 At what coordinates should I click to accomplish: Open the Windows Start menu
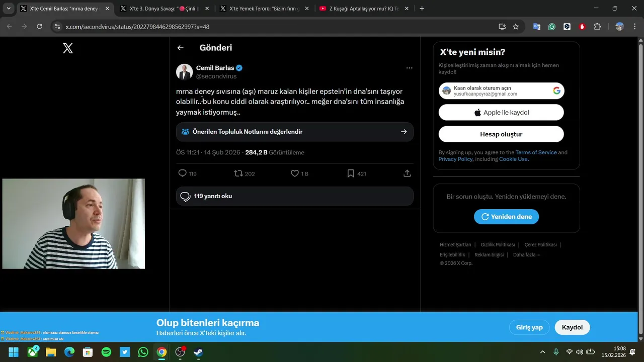tap(14, 352)
